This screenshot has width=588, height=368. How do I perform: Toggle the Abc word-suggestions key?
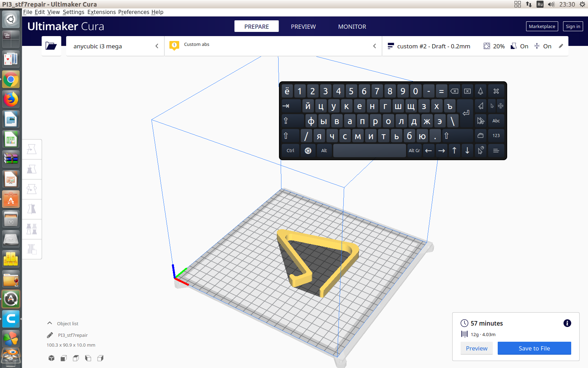[496, 121]
